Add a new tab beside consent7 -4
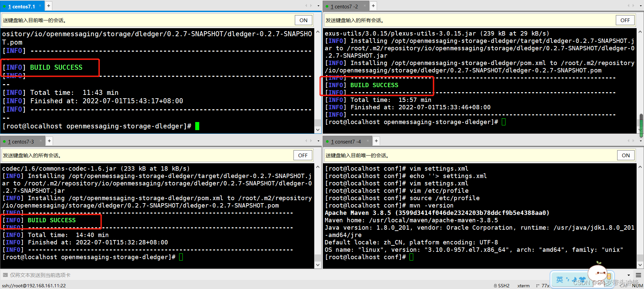Viewport: 644px width, 289px height. tap(376, 141)
